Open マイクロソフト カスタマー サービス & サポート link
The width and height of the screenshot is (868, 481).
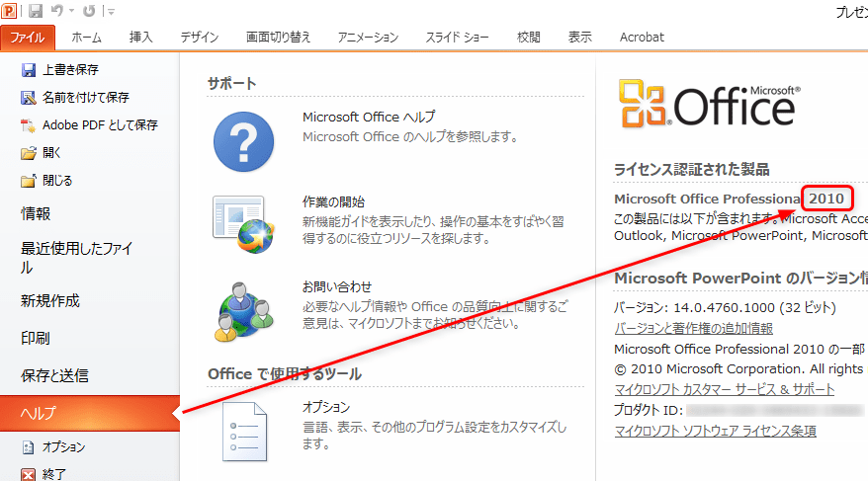pos(725,390)
